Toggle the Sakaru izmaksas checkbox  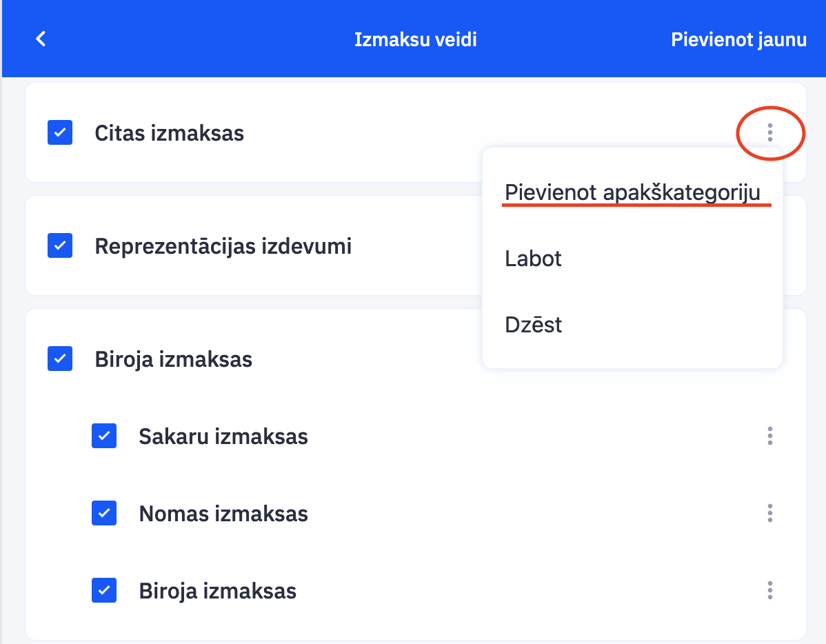[104, 436]
